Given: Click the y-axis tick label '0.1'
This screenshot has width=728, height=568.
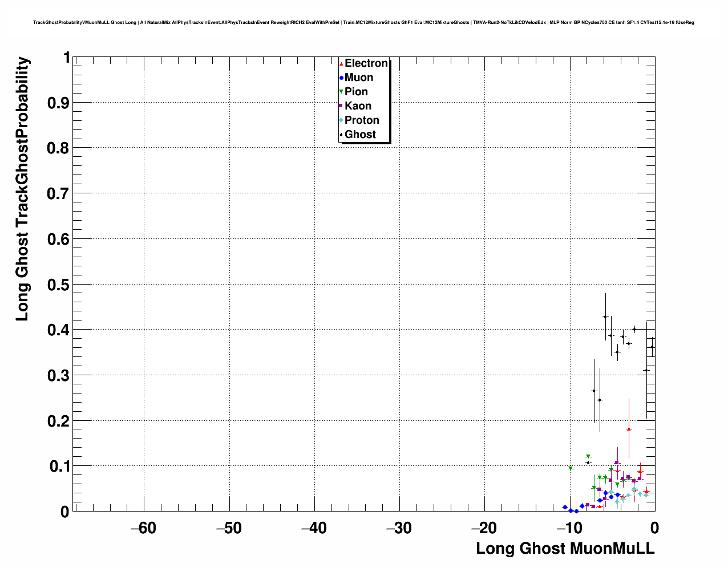Looking at the screenshot, I should tap(59, 466).
